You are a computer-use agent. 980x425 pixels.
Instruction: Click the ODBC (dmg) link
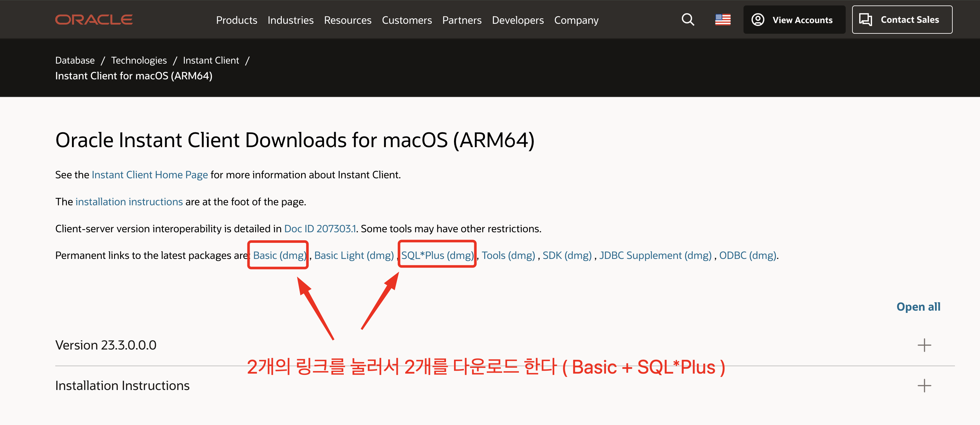pyautogui.click(x=748, y=255)
